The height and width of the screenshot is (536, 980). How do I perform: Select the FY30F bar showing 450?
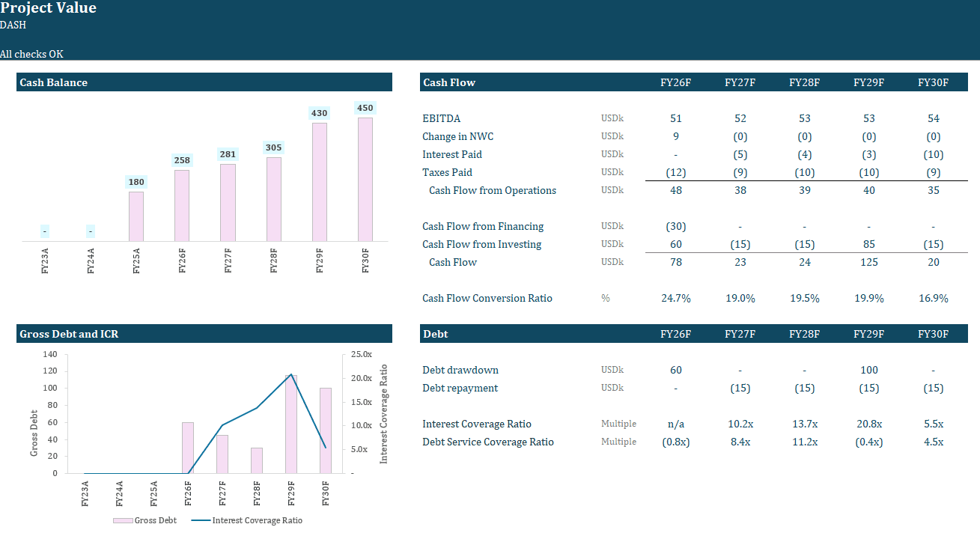[365, 180]
